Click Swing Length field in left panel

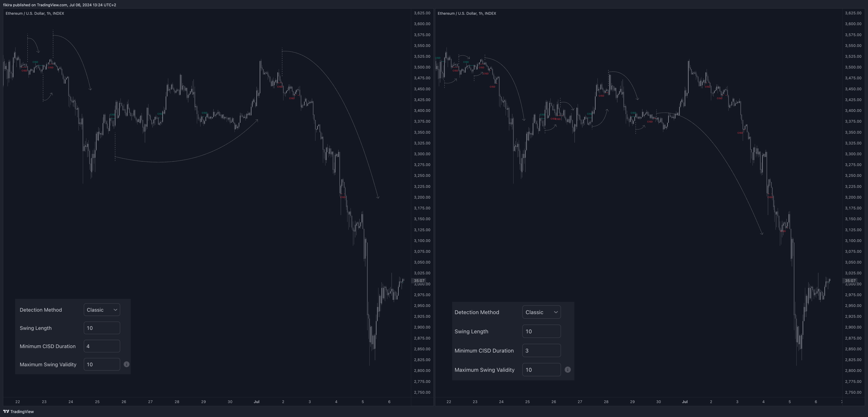102,328
